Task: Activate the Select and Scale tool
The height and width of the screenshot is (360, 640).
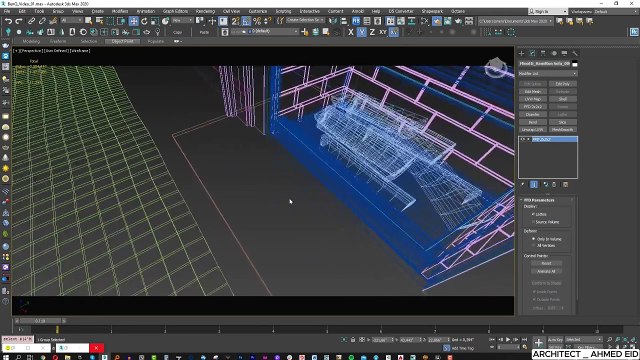Action: [155, 21]
